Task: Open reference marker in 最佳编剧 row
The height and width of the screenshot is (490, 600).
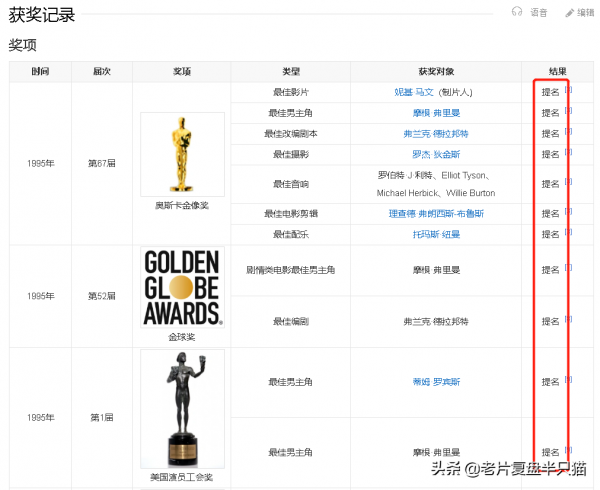Action: [568, 320]
